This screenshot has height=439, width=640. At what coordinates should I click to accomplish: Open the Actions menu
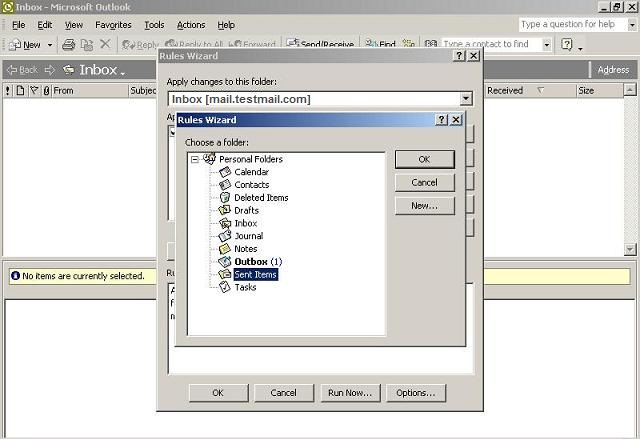click(x=191, y=25)
